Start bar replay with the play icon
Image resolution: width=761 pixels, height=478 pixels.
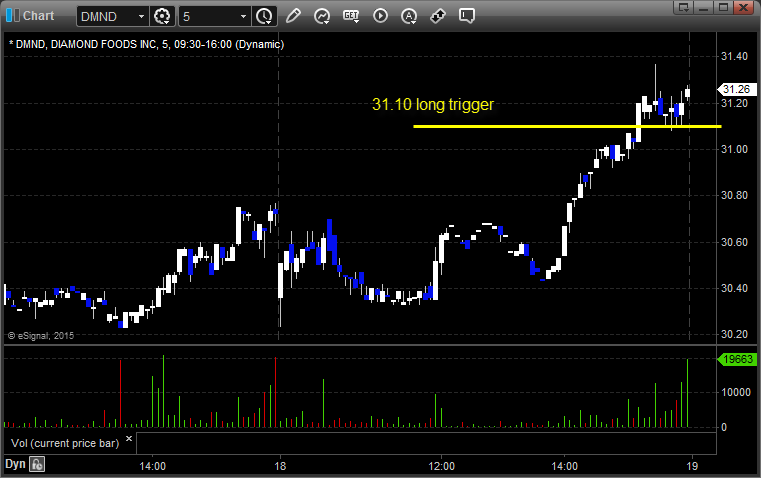click(380, 16)
